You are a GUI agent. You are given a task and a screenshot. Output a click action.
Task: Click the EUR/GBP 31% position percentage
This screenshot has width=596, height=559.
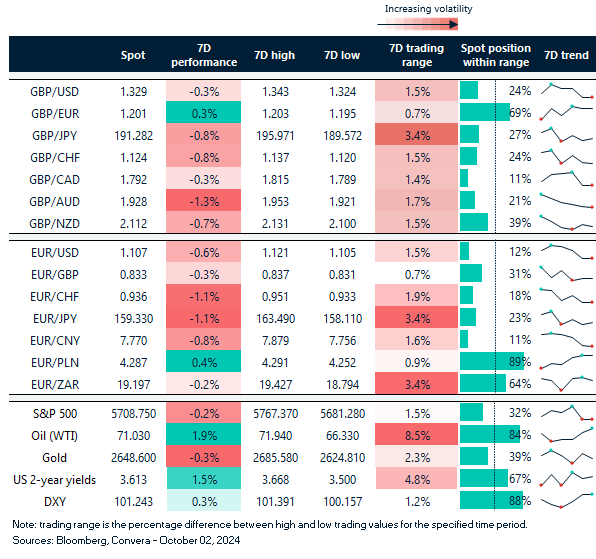coord(520,274)
